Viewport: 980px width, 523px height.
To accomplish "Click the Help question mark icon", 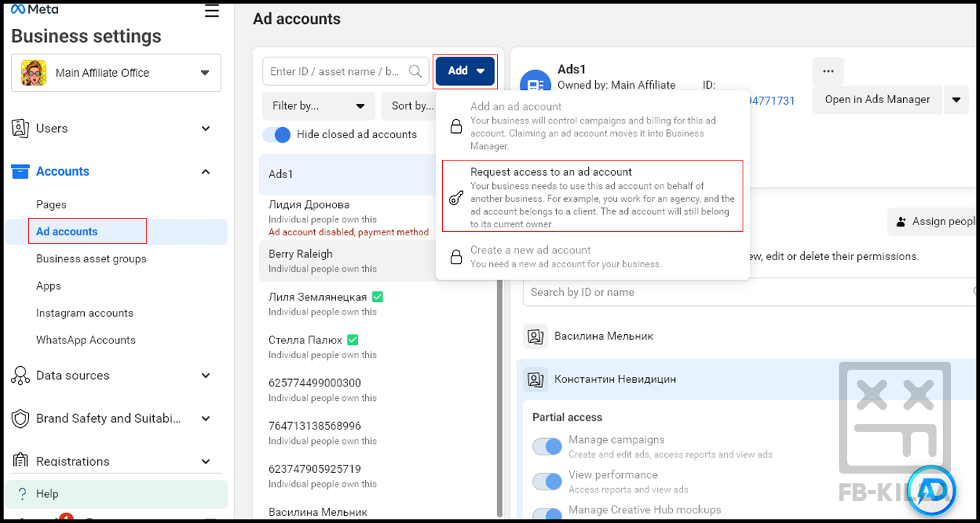I will point(23,494).
